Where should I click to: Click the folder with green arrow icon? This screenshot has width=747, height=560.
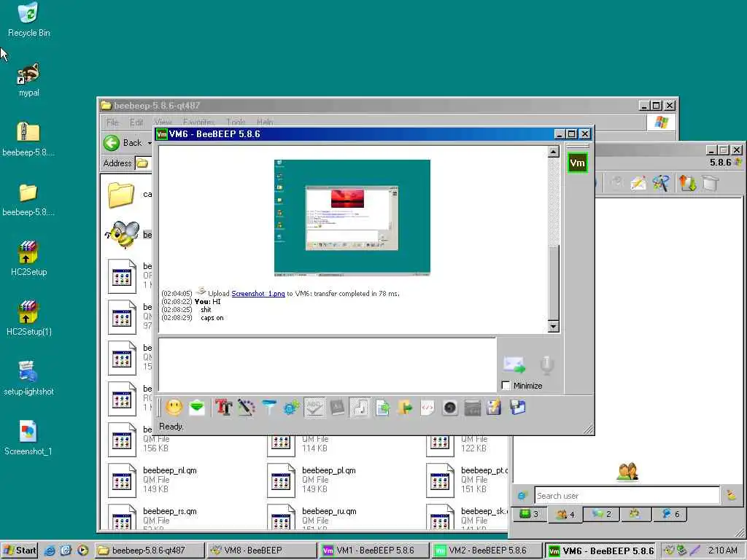pyautogui.click(x=405, y=408)
